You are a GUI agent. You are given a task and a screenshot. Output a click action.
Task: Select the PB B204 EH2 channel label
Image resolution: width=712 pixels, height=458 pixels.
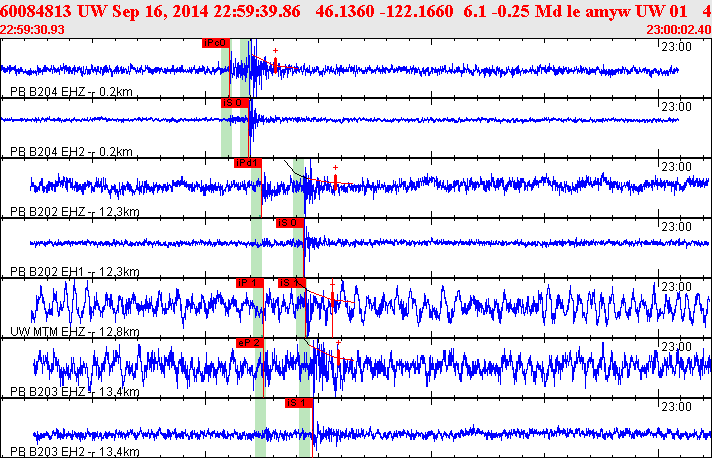point(70,152)
